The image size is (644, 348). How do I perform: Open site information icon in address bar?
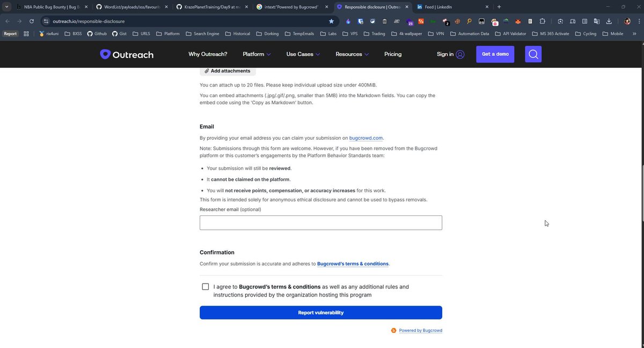[x=46, y=21]
